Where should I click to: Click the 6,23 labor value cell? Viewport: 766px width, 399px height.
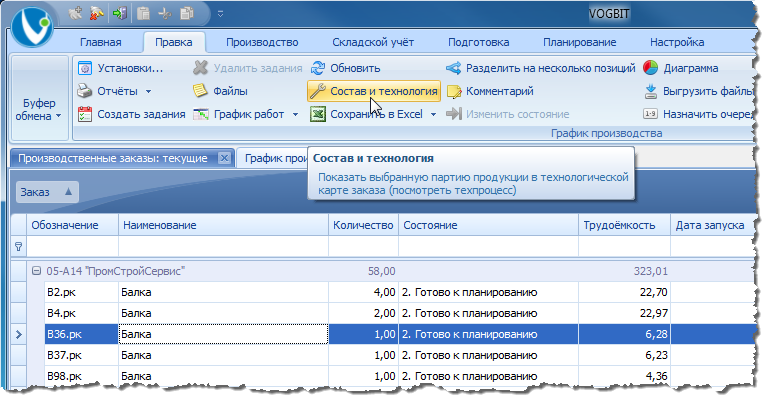coord(624,355)
